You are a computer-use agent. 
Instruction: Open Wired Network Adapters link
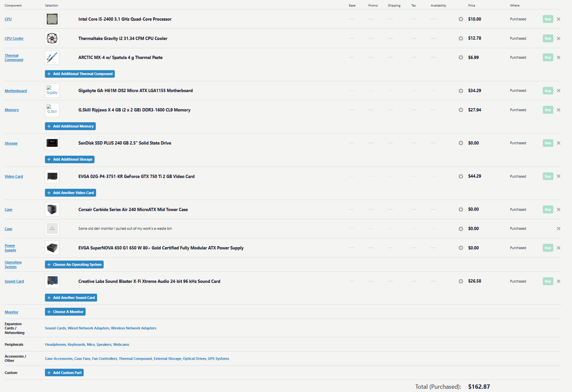tap(88, 328)
